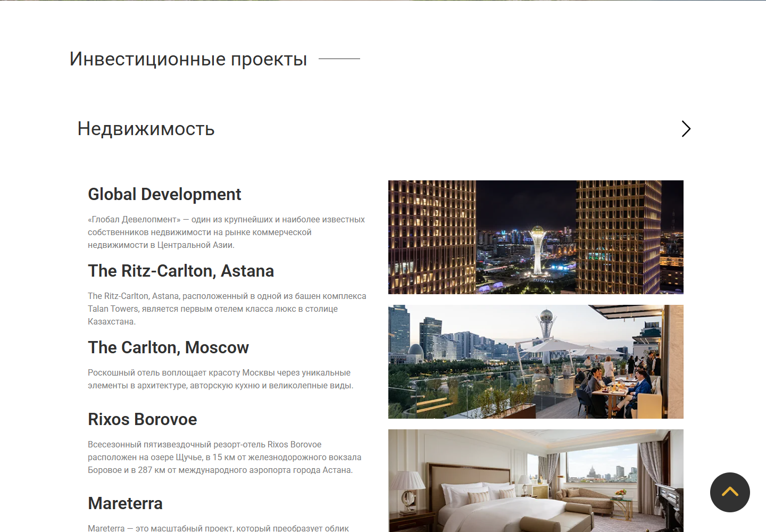Viewport: 766px width, 532px height.
Task: View the night towers Baiterek photo
Action: pos(536,237)
